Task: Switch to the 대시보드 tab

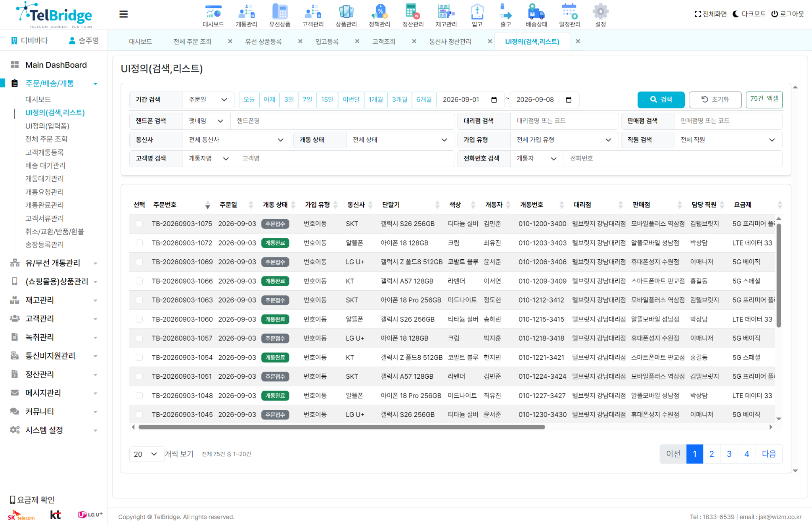Action: pyautogui.click(x=140, y=41)
